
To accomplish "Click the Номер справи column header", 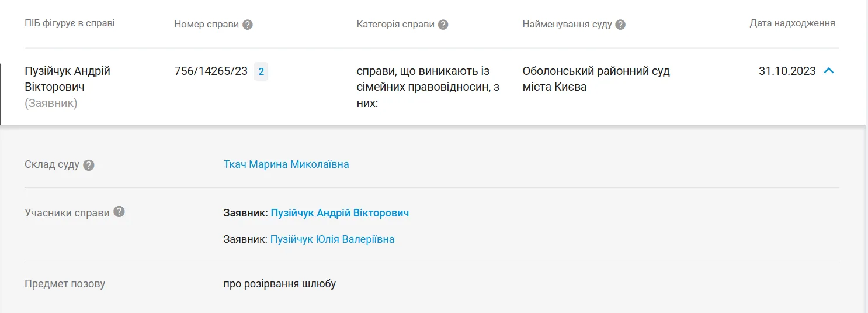I will coord(207,25).
